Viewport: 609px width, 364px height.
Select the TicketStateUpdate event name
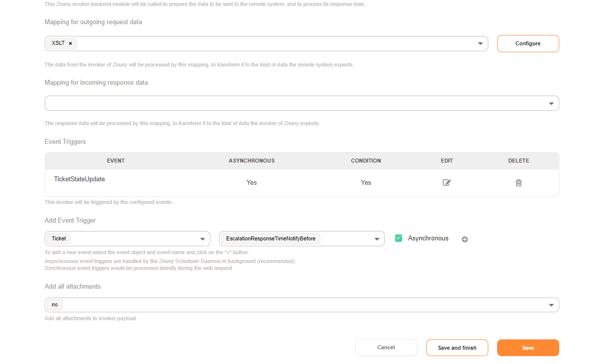coord(79,179)
